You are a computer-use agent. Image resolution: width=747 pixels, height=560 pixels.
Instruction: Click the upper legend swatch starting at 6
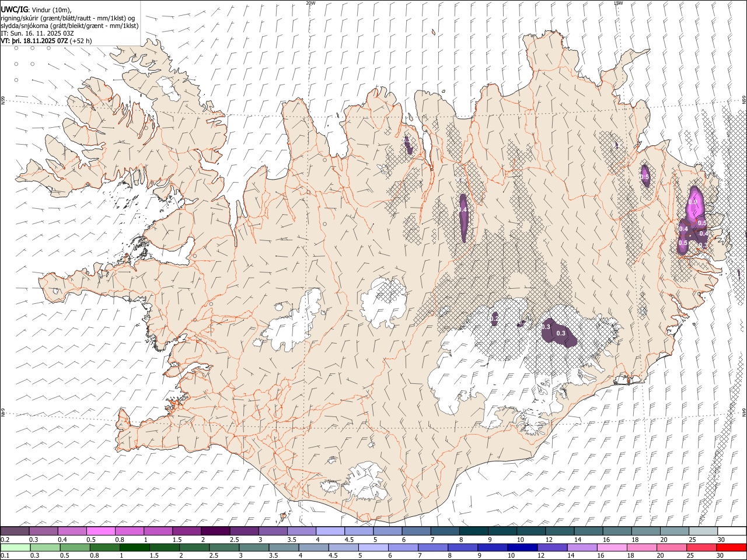(x=416, y=531)
